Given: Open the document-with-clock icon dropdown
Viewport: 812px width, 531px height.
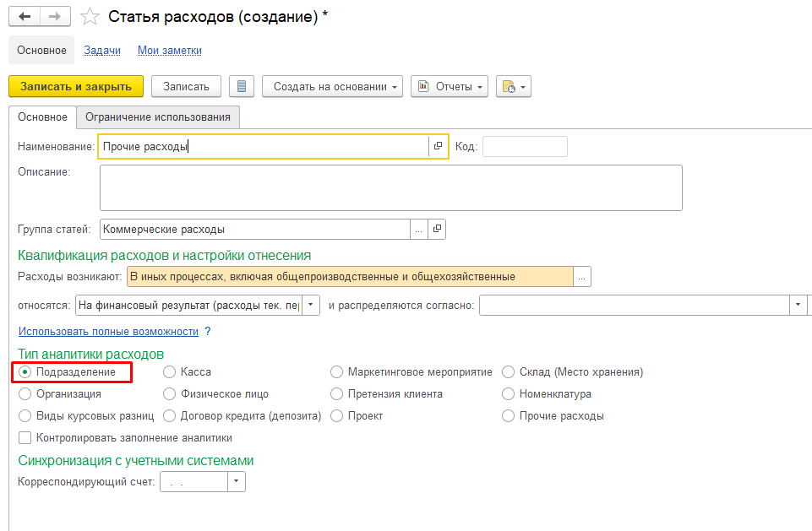Looking at the screenshot, I should pyautogui.click(x=513, y=86).
